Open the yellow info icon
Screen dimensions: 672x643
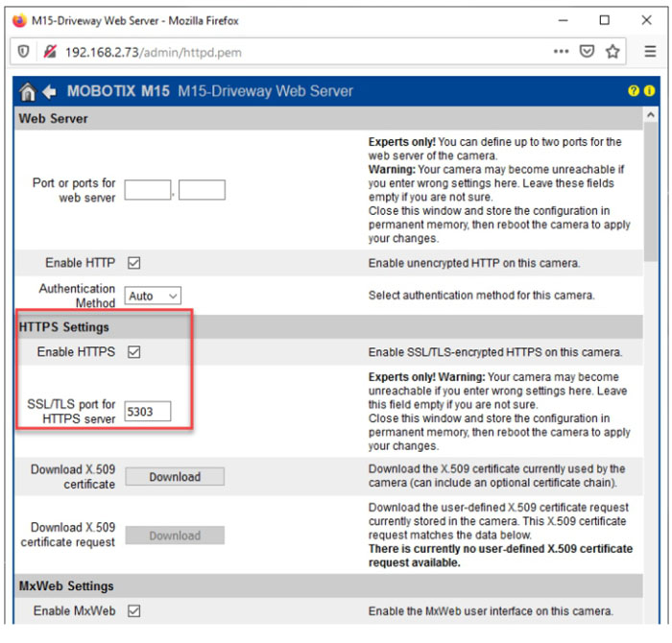(649, 91)
